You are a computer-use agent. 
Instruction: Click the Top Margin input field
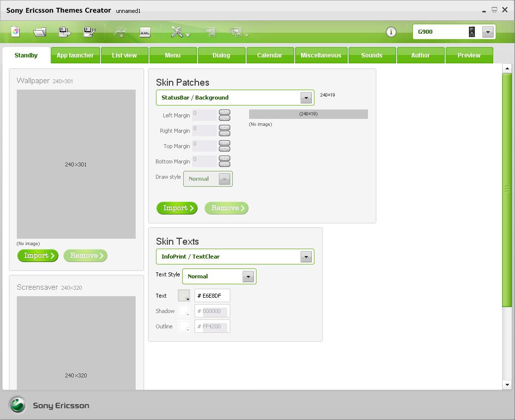click(x=205, y=146)
